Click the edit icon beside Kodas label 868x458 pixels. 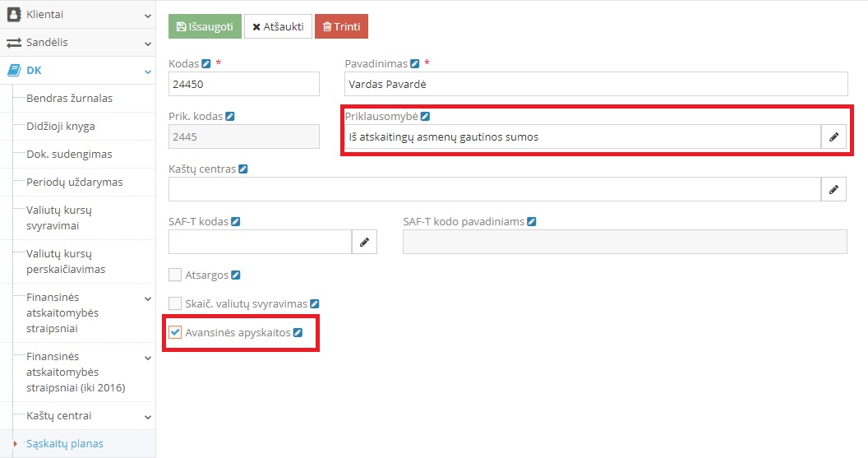pos(206,63)
